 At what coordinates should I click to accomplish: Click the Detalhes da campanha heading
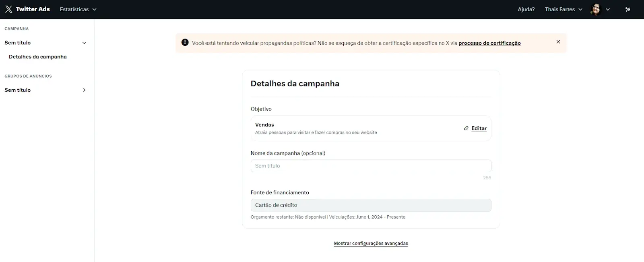coord(295,84)
